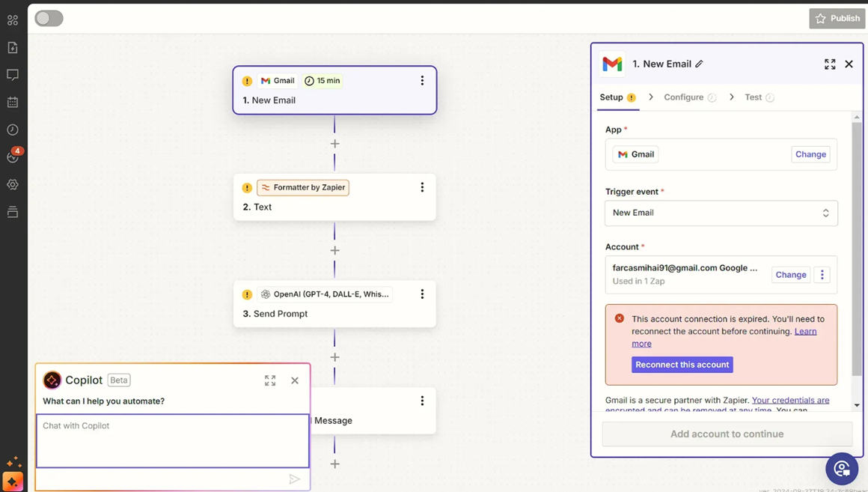Click the 15 min polling badge

point(323,81)
